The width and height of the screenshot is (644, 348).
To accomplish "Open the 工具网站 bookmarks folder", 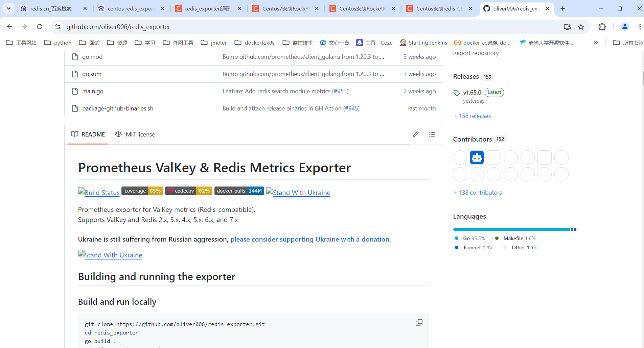I will (x=21, y=43).
